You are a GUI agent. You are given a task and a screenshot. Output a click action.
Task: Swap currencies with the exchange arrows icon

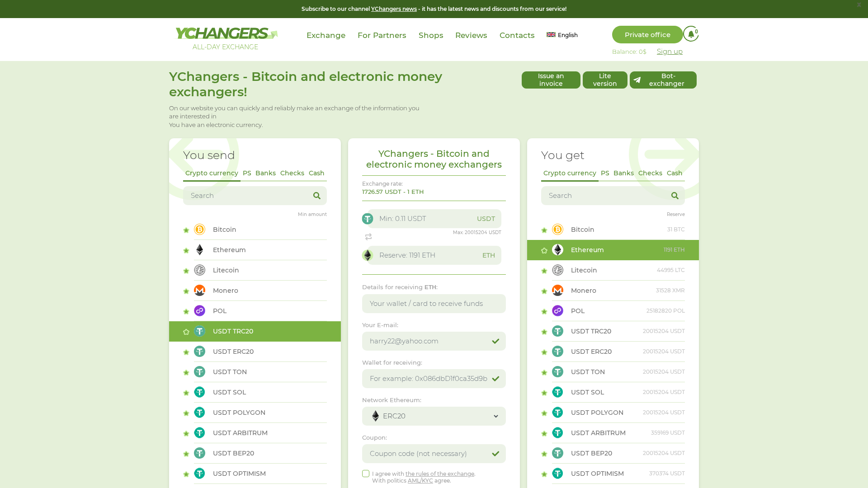[x=368, y=237]
